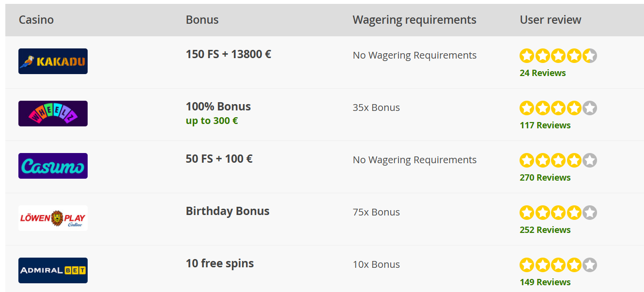Image resolution: width=644 pixels, height=292 pixels.
Task: Click the Birthday Bonus offer
Action: 228,211
